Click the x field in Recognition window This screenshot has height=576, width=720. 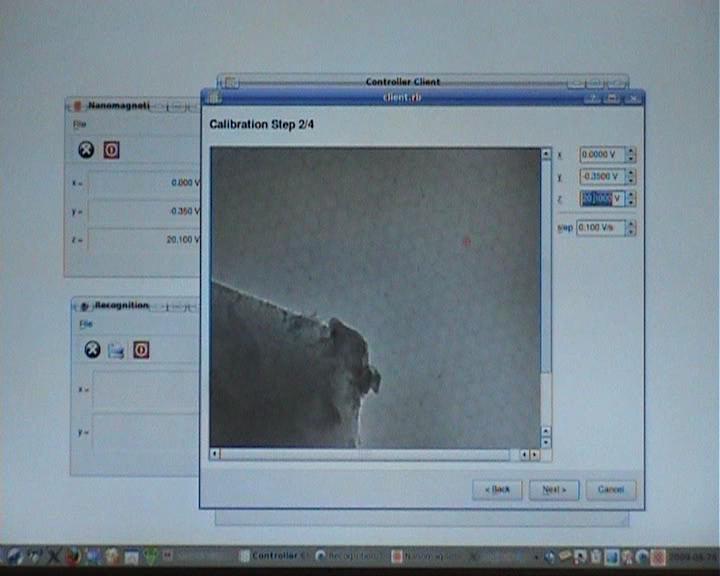click(x=146, y=390)
